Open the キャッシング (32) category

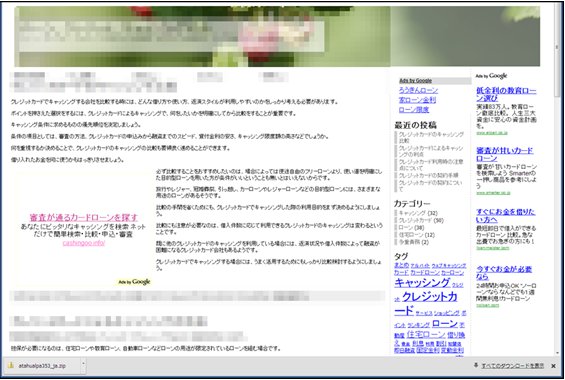pyautogui.click(x=418, y=213)
